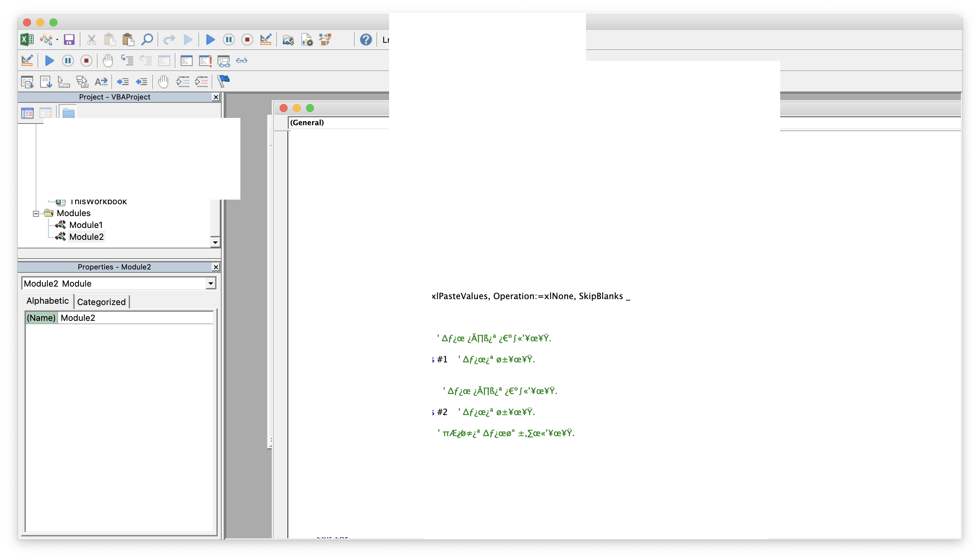Save the project with floppy icon

69,40
